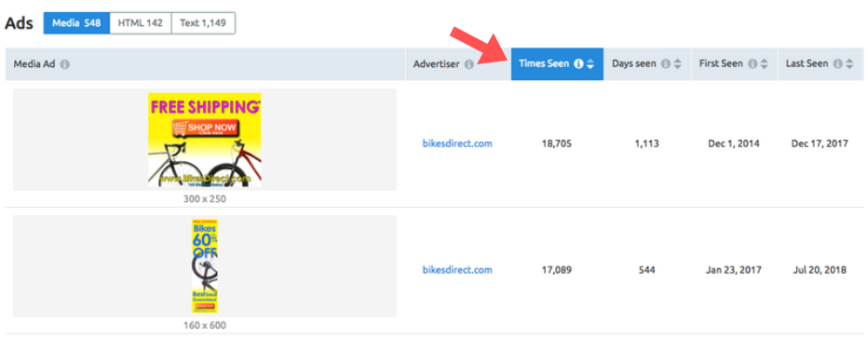This screenshot has width=868, height=341.
Task: Open bikesdirect.com link in second row
Action: coord(457,270)
